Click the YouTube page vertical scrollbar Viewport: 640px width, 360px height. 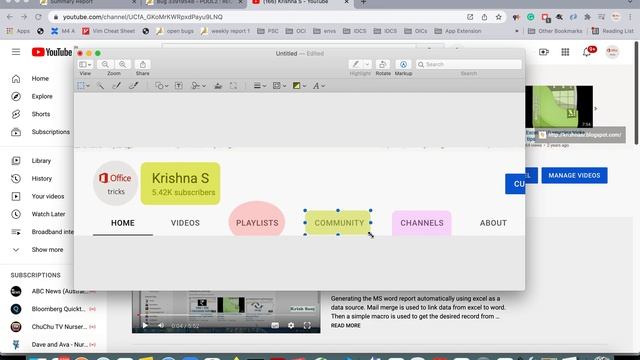point(637,93)
